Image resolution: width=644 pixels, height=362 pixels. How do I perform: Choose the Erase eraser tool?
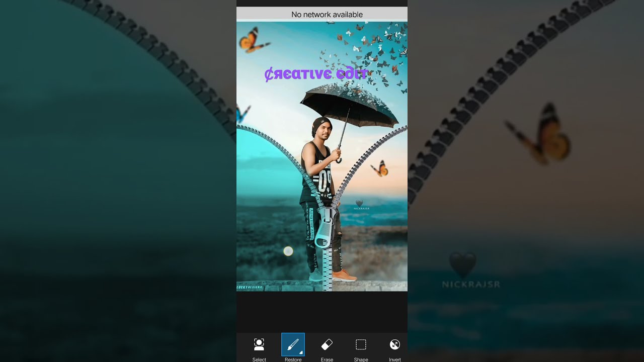[x=327, y=344]
